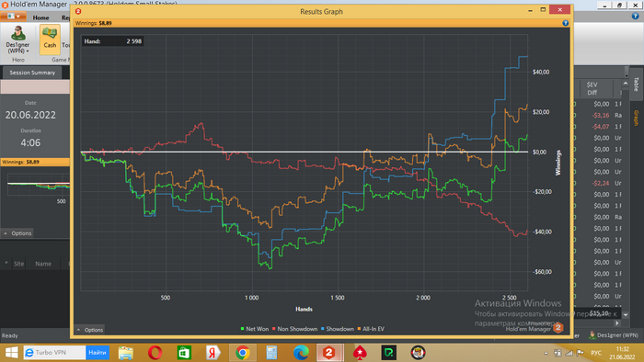Open File Explorer from the taskbar
Image resolution: width=644 pixels, height=362 pixels.
[126, 353]
